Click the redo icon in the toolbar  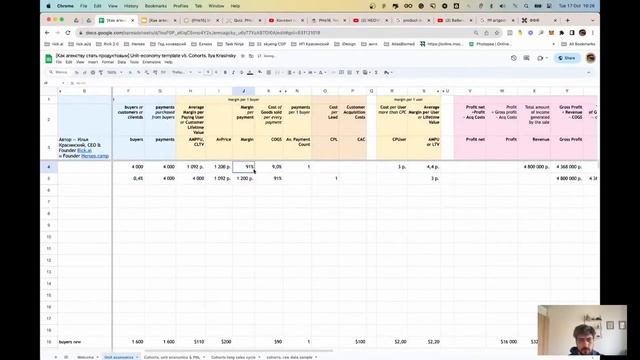(x=84, y=72)
